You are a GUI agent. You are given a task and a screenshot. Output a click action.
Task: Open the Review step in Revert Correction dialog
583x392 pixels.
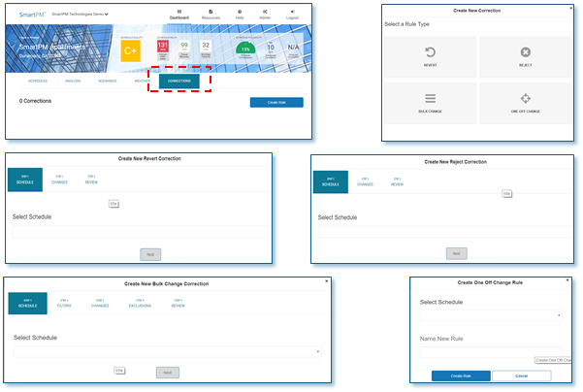91,180
